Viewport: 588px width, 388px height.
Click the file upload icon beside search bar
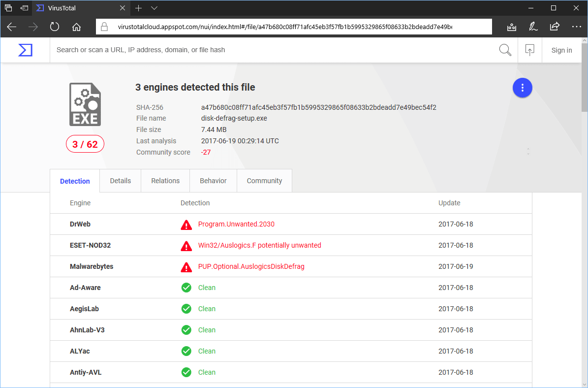click(x=529, y=50)
